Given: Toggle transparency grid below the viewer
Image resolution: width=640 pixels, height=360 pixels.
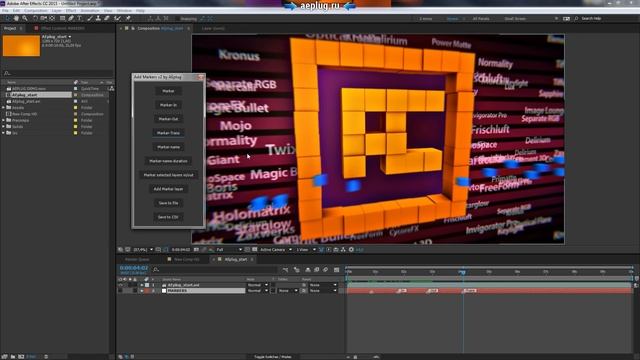Looking at the screenshot, I should click(255, 249).
